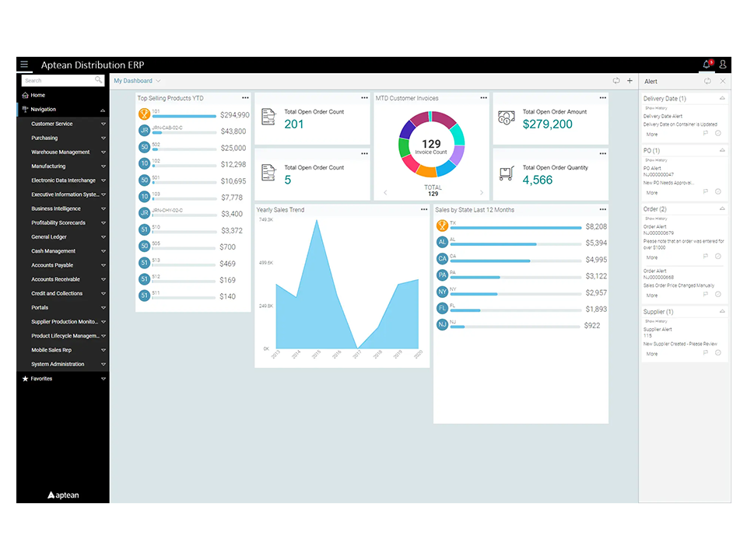Open the notifications bell icon

coord(707,65)
